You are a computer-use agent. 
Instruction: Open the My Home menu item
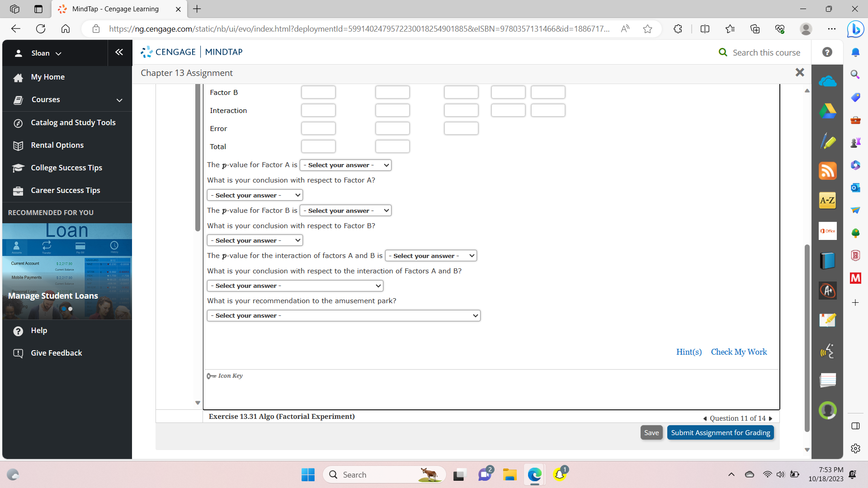click(47, 77)
